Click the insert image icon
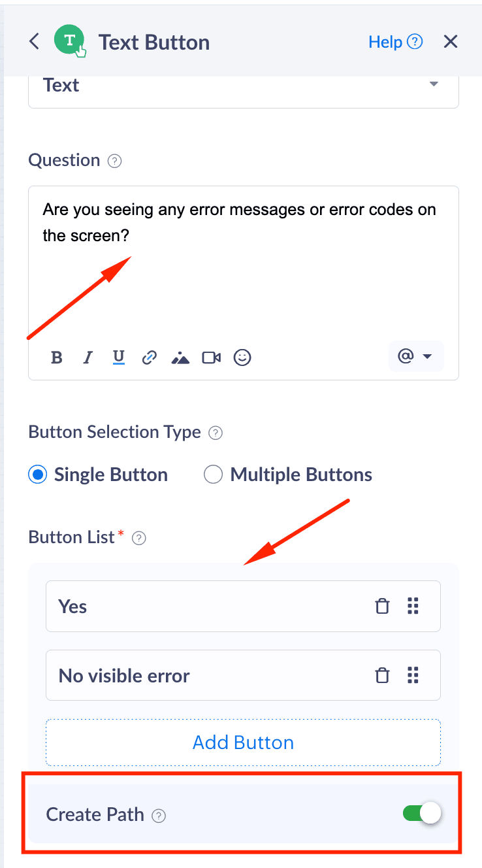Screen dimensions: 482x868 tap(180, 358)
